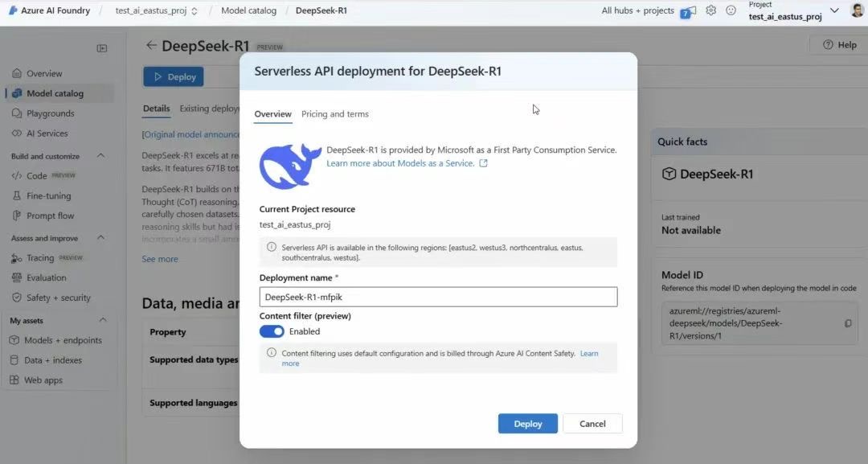Collapse the Build and customize section

tap(100, 156)
